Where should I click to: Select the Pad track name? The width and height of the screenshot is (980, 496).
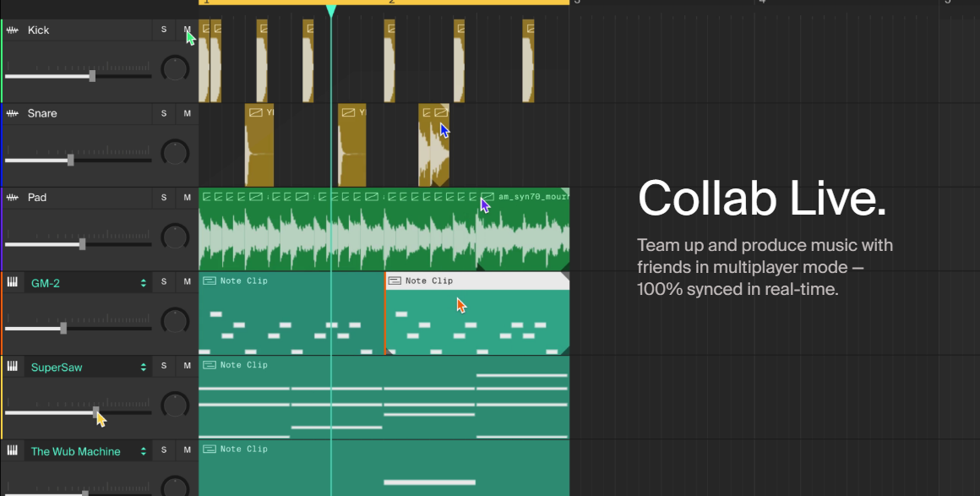tap(37, 197)
